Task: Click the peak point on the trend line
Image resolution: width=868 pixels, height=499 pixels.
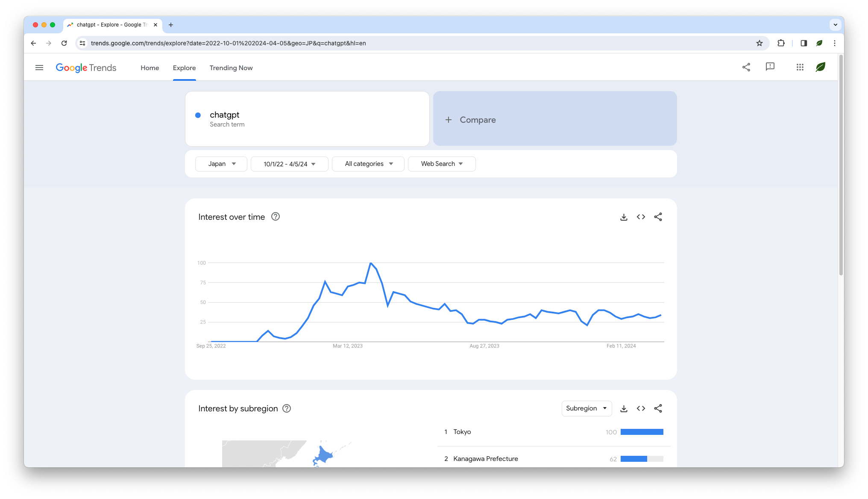Action: [x=371, y=263]
